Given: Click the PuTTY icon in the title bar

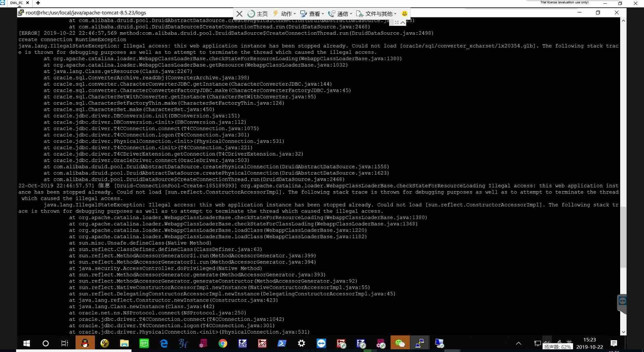Looking at the screenshot, I should pyautogui.click(x=21, y=12).
